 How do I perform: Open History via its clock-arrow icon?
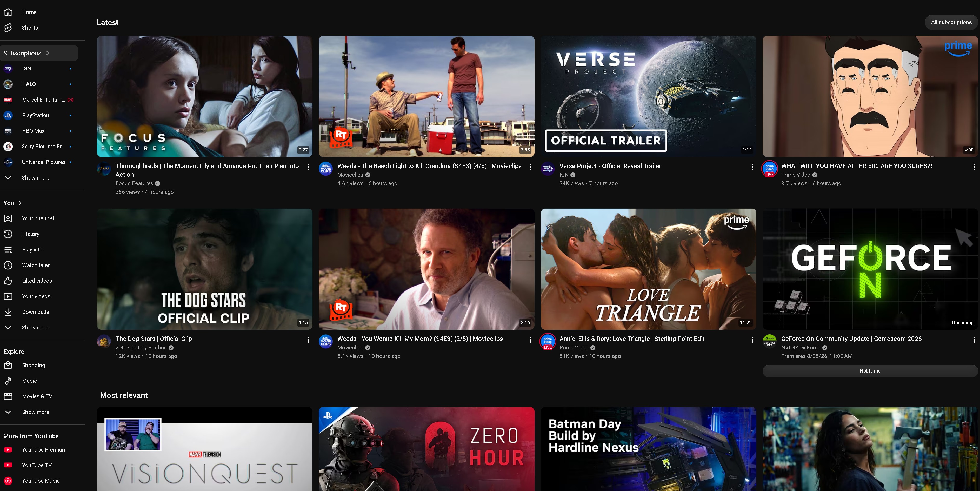click(x=8, y=234)
